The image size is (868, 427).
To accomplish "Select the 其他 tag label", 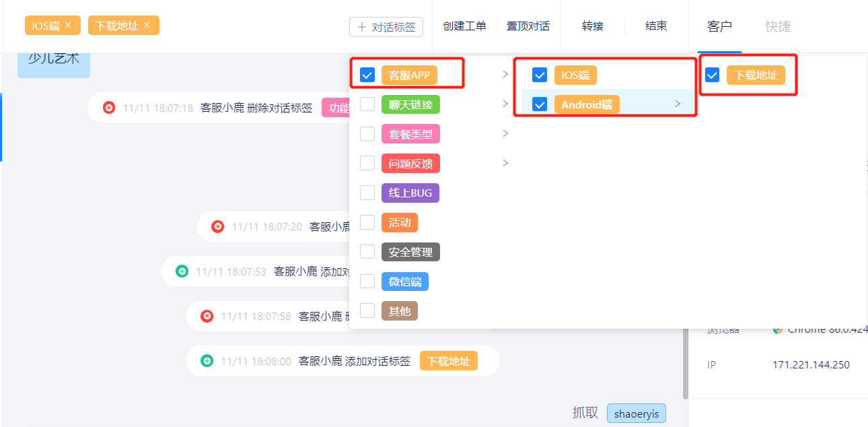I will tap(400, 310).
